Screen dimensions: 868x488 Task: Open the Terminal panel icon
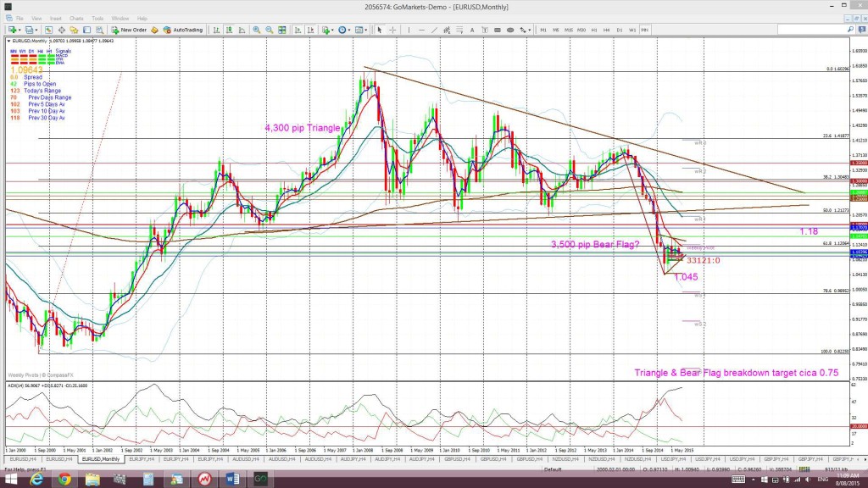click(x=87, y=30)
